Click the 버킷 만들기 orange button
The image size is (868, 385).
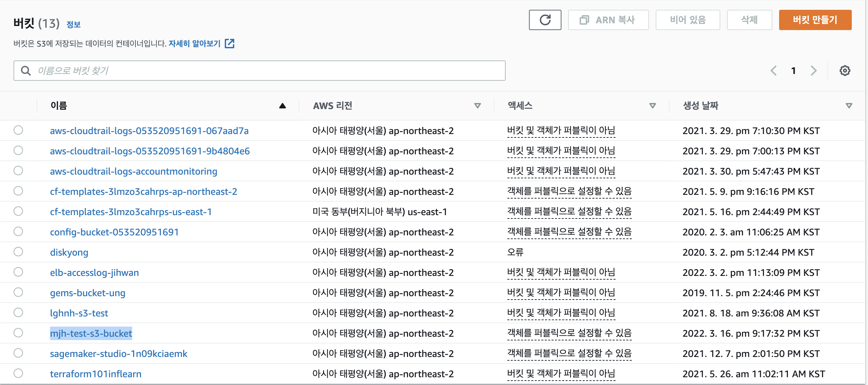pyautogui.click(x=815, y=20)
